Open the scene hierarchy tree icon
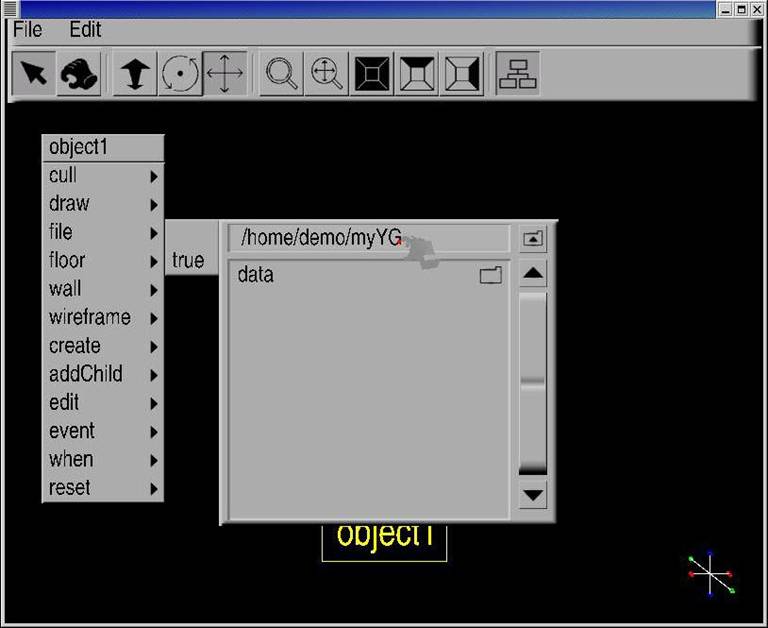768x628 pixels. click(x=518, y=73)
